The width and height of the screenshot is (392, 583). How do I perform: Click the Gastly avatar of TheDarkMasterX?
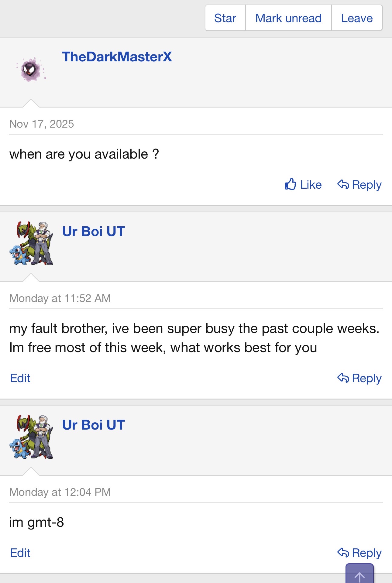coord(31,69)
